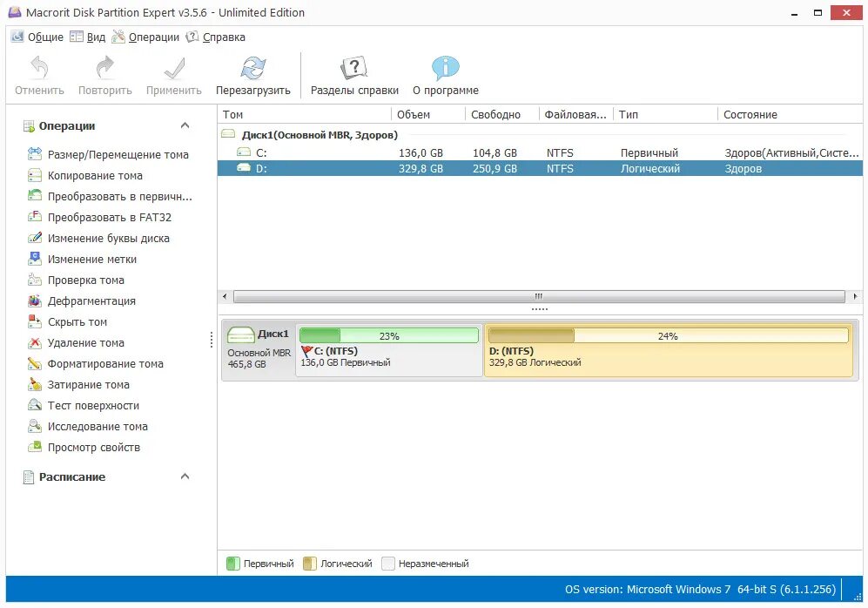Click the Изменение буквы диска icon
Viewport: 868px width, 608px height.
(34, 238)
